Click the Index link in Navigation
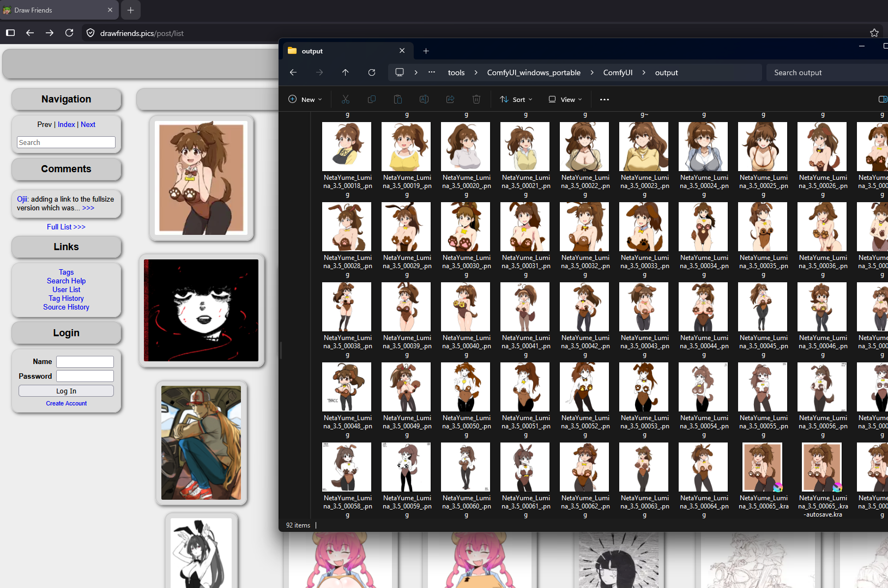The width and height of the screenshot is (888, 588). click(67, 124)
